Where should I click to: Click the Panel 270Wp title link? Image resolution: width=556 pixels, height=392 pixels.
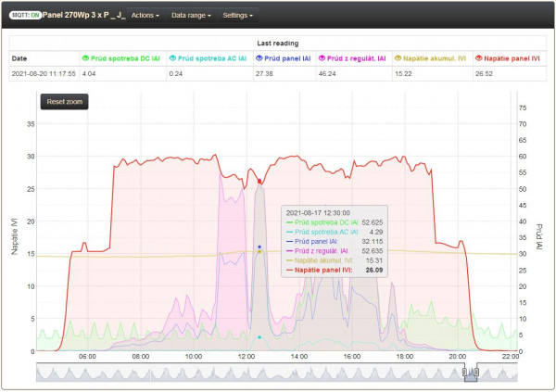tap(83, 15)
